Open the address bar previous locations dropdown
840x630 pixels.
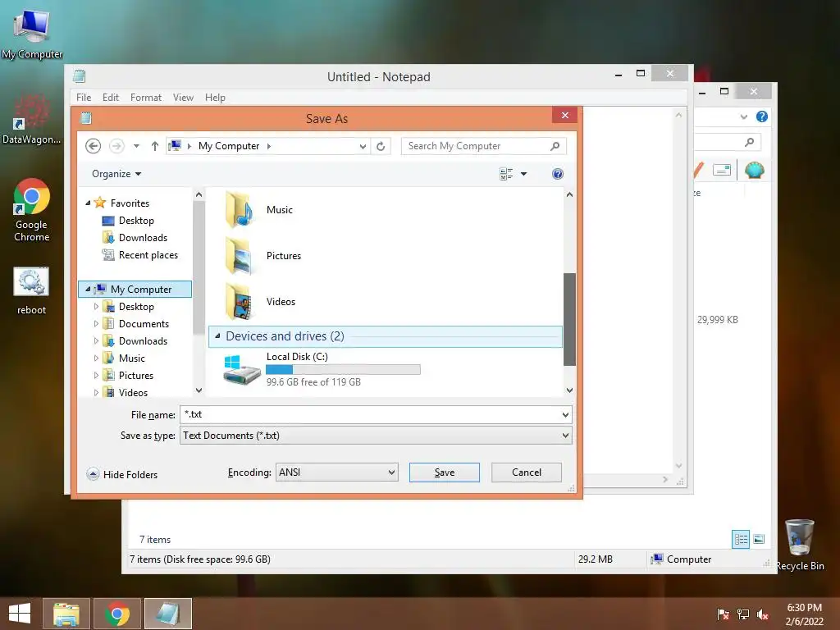coord(363,146)
